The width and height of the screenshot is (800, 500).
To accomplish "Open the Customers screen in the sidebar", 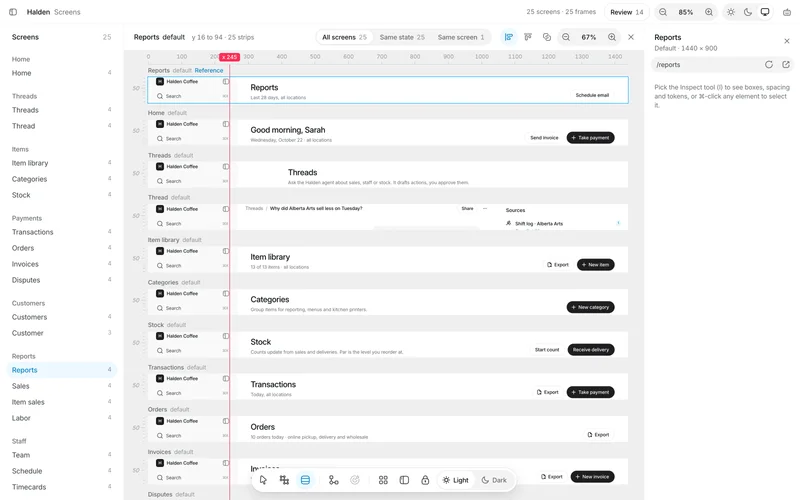I will tap(61, 317).
